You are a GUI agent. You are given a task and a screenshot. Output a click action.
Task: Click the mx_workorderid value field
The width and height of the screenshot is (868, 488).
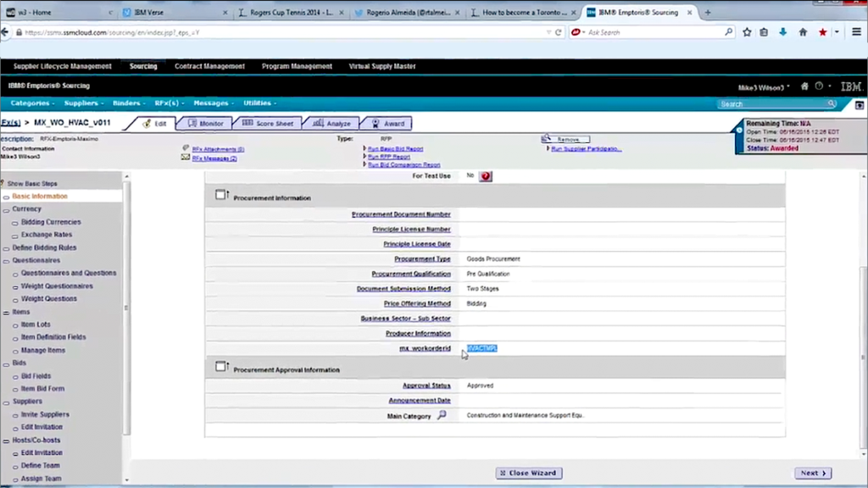pos(481,348)
